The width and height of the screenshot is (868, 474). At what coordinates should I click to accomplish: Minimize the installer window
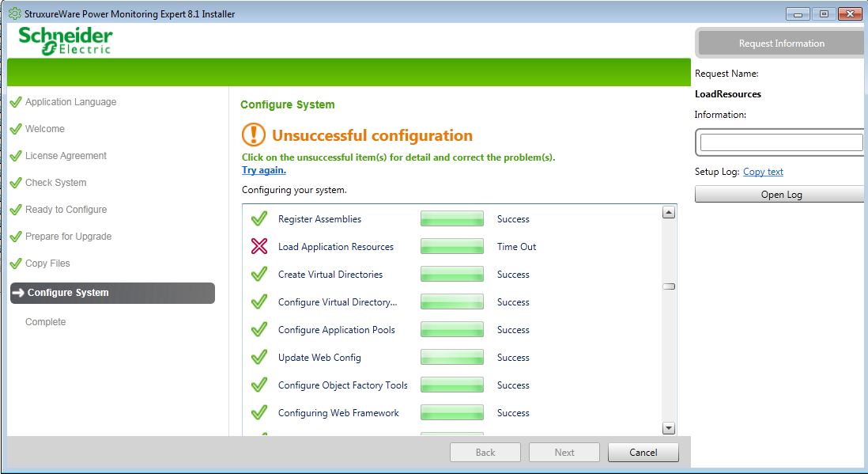click(798, 14)
